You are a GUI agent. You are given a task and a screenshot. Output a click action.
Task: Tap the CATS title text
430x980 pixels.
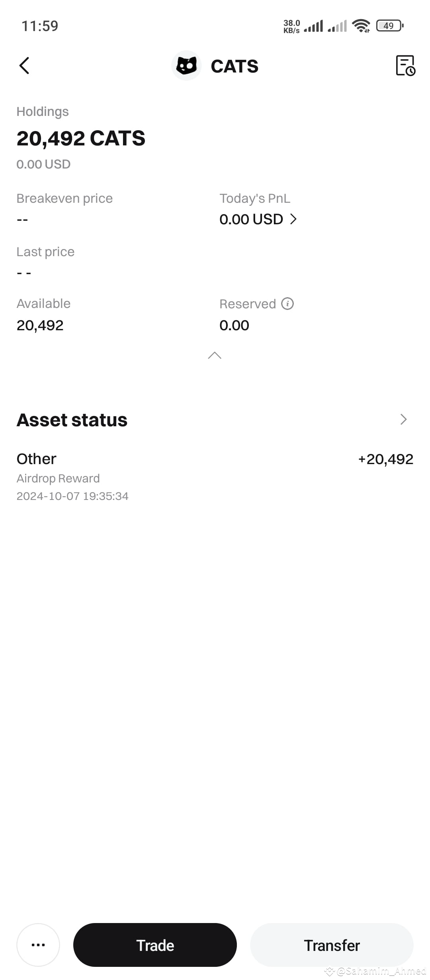coord(235,66)
